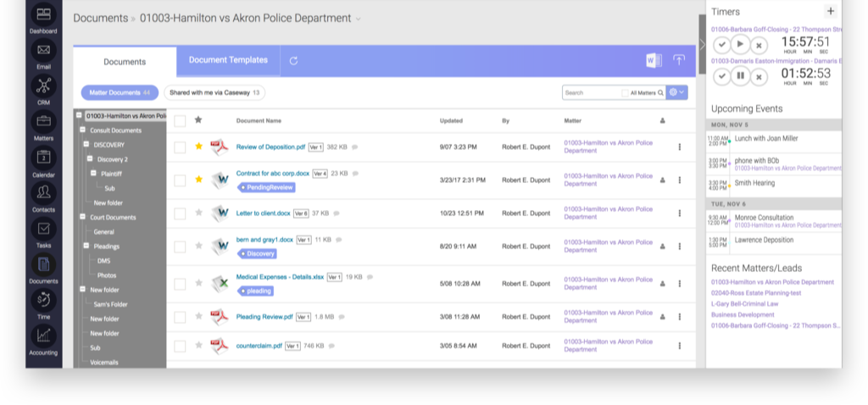
Task: Pause the Damaris Easton-Immigration timer
Action: point(740,76)
